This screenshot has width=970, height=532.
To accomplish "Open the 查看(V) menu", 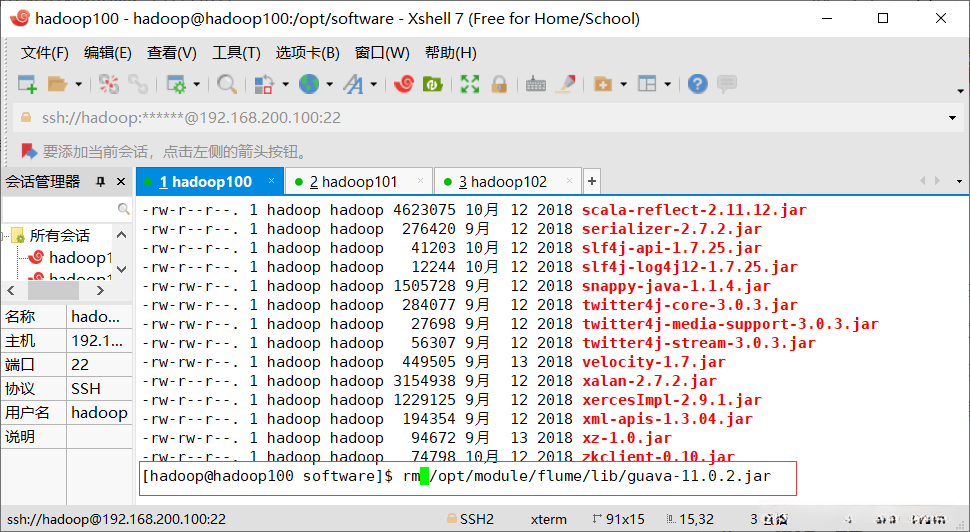I will click(171, 53).
